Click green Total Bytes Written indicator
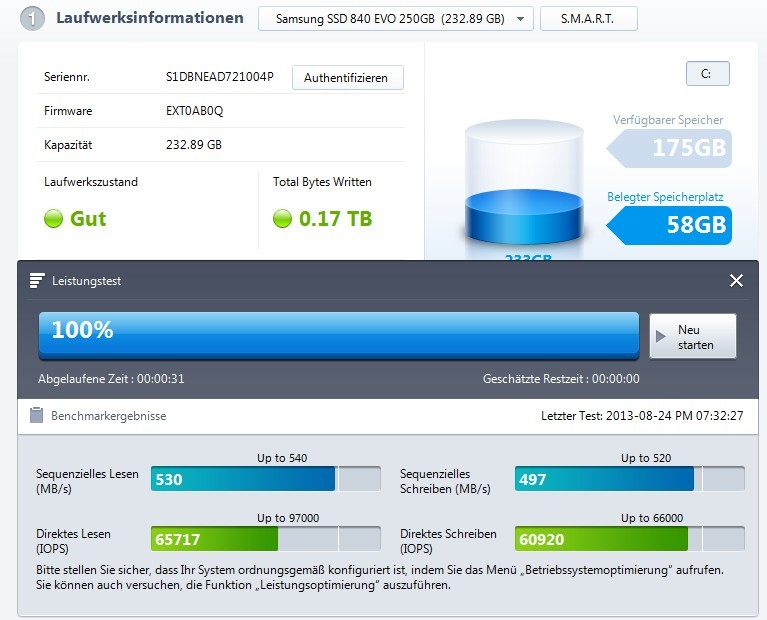Screen dimensions: 767x620 (282, 218)
